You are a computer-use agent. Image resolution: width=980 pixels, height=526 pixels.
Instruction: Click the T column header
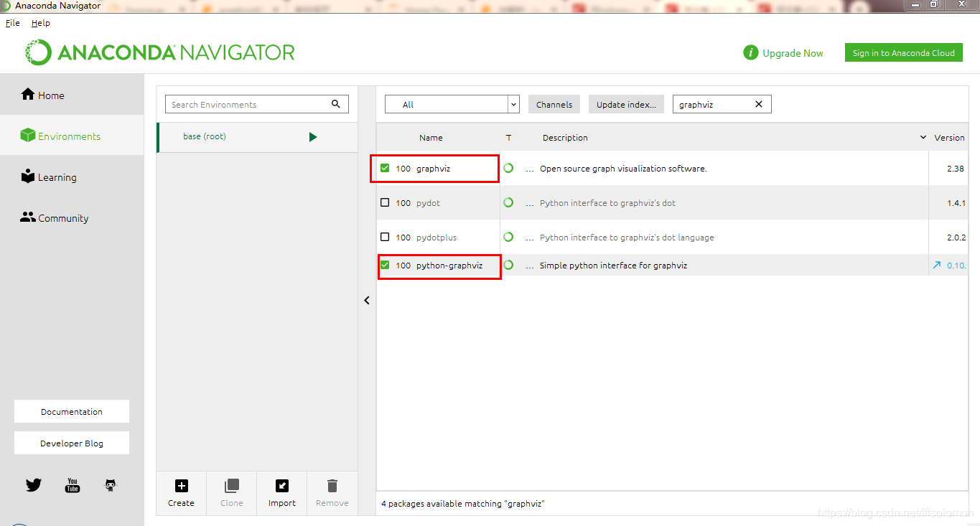click(508, 137)
